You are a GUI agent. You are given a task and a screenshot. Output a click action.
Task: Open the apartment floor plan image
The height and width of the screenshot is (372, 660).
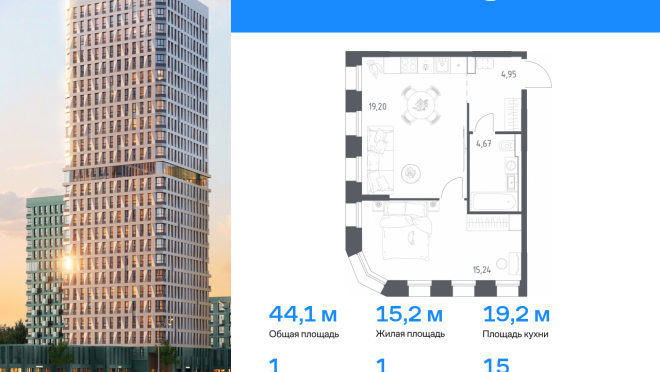pyautogui.click(x=448, y=174)
